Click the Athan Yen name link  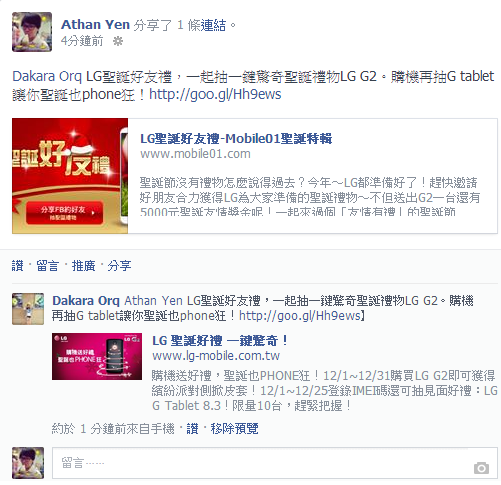click(x=95, y=25)
